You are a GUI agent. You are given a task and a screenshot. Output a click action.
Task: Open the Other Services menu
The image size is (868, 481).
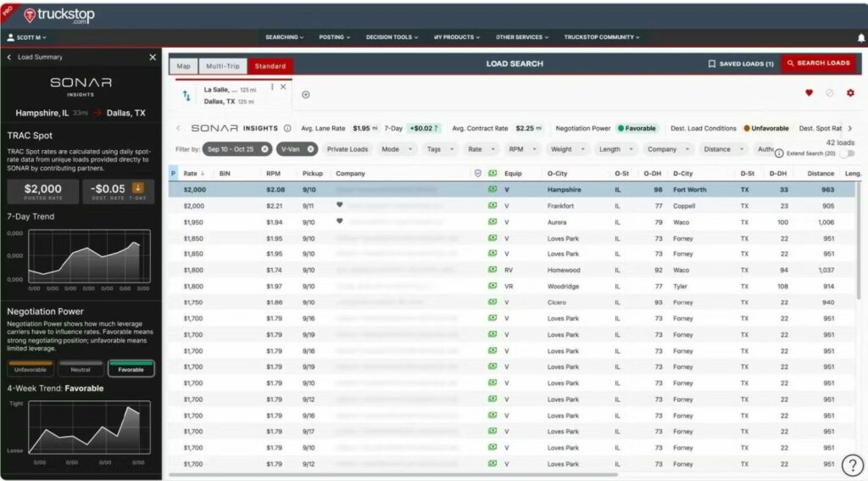[x=522, y=37]
